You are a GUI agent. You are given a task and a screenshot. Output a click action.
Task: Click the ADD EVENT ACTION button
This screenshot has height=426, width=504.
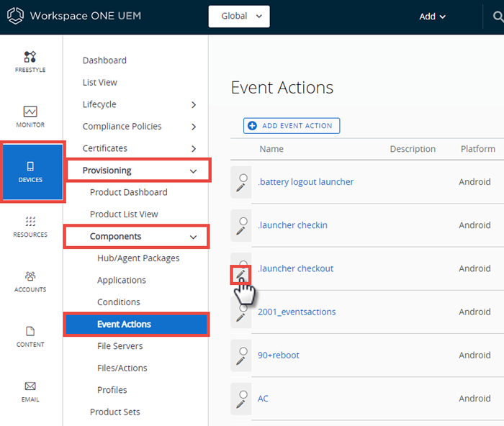[292, 126]
